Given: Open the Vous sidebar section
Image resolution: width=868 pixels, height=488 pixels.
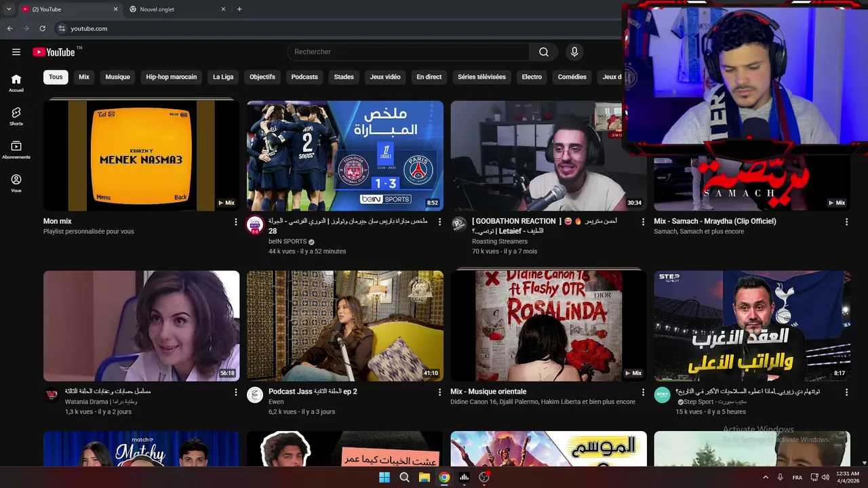Looking at the screenshot, I should click(16, 183).
